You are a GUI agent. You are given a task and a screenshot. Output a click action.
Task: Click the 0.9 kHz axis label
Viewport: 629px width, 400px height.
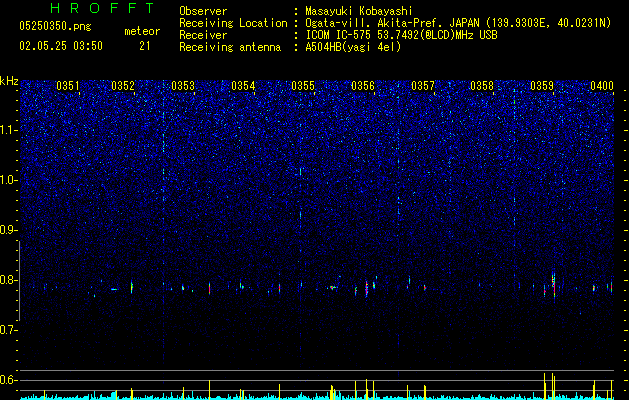point(8,230)
